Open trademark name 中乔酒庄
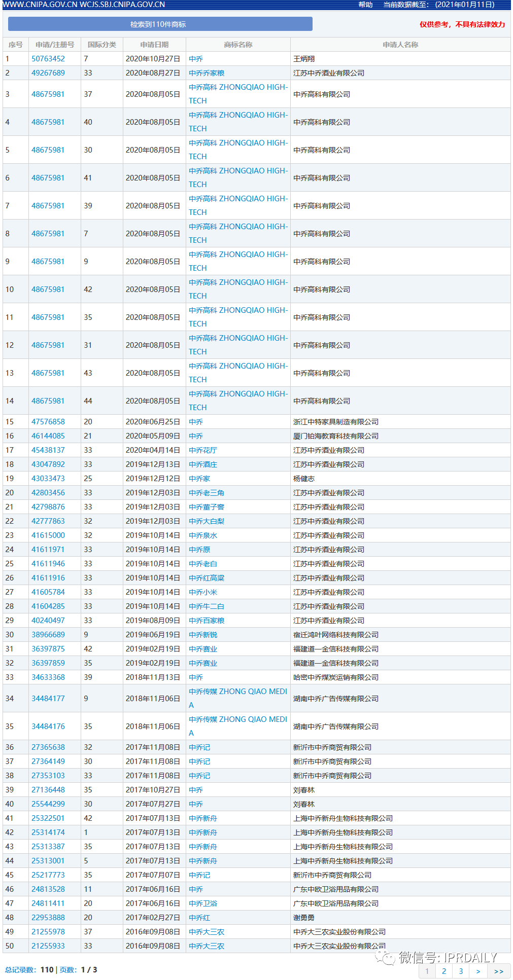Image resolution: width=513 pixels, height=980 pixels. point(203,464)
